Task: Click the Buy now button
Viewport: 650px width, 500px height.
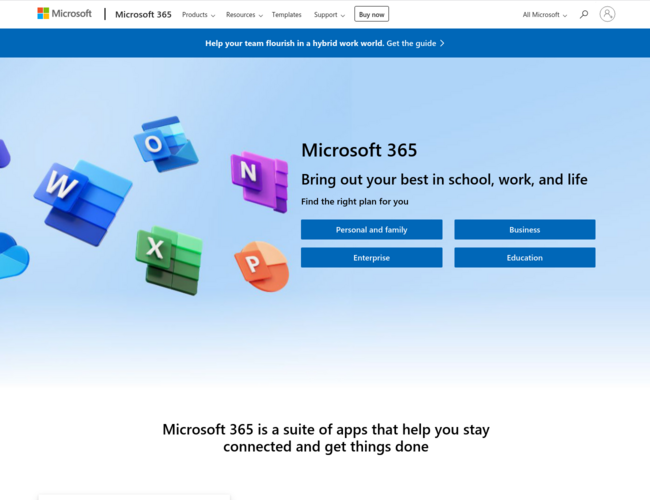Action: [x=371, y=14]
